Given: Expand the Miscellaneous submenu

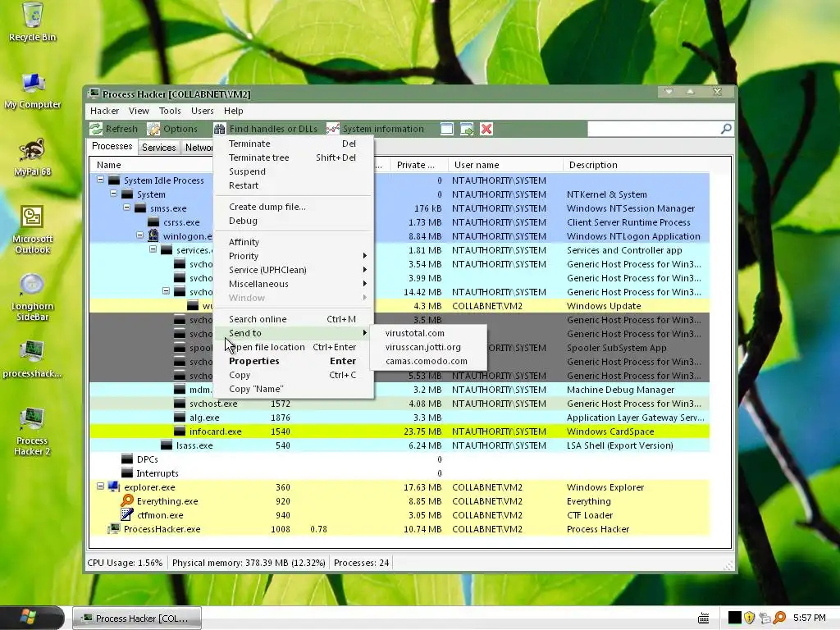Looking at the screenshot, I should [x=293, y=284].
